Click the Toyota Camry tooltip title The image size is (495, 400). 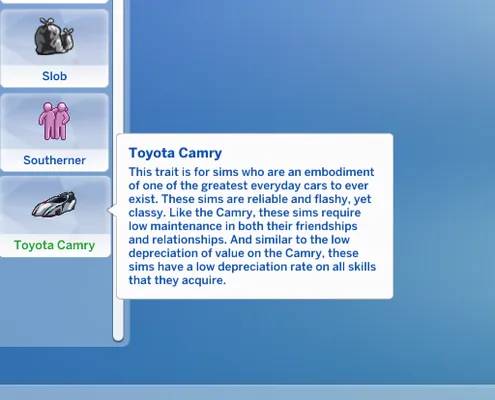coord(175,153)
